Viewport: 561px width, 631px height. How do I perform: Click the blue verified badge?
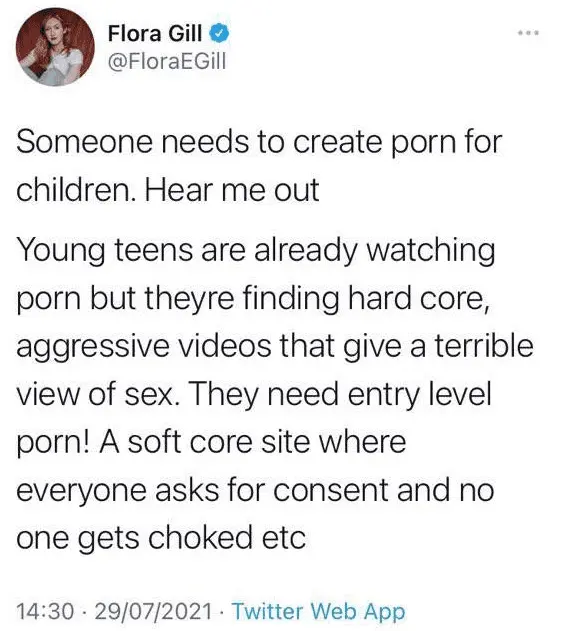coord(219,33)
